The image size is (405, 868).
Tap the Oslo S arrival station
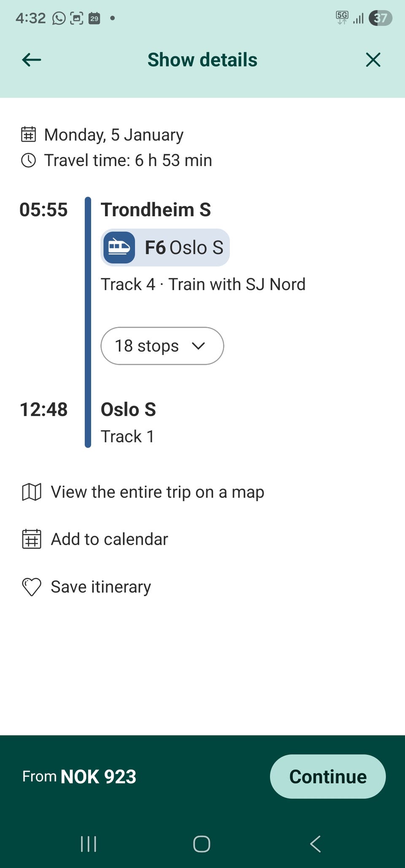click(x=128, y=409)
